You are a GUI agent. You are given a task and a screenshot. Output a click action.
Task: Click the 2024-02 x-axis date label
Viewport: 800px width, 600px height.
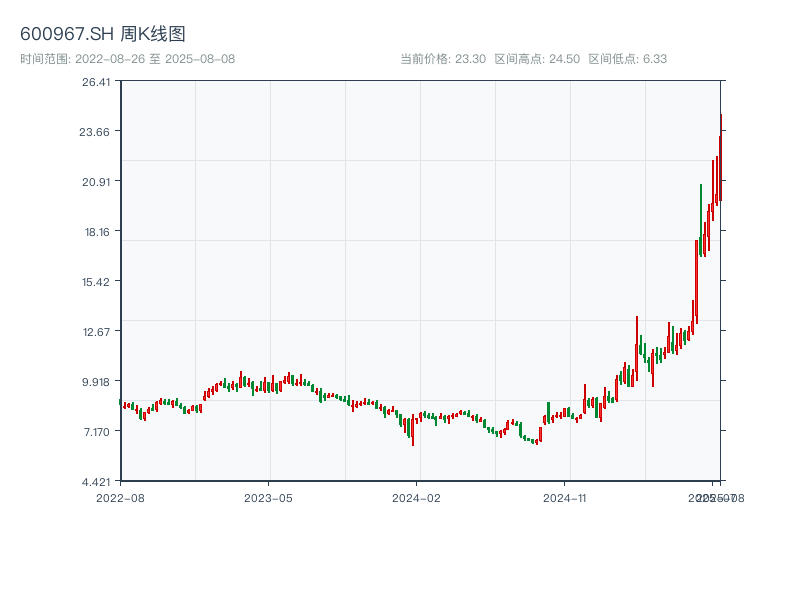pyautogui.click(x=417, y=497)
